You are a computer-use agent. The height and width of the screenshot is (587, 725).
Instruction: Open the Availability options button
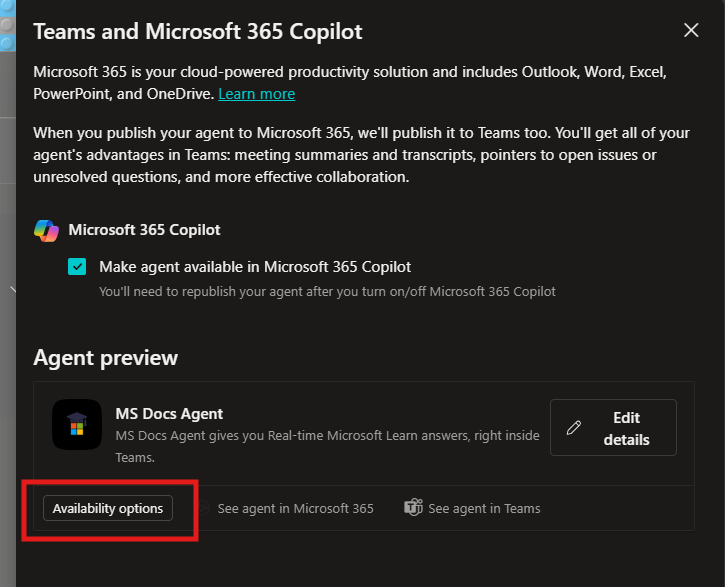coord(108,508)
